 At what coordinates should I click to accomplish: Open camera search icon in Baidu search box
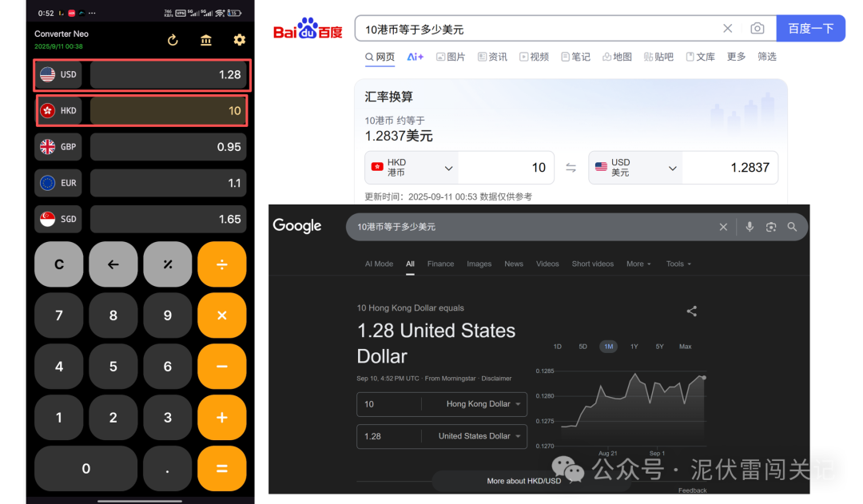pyautogui.click(x=758, y=28)
